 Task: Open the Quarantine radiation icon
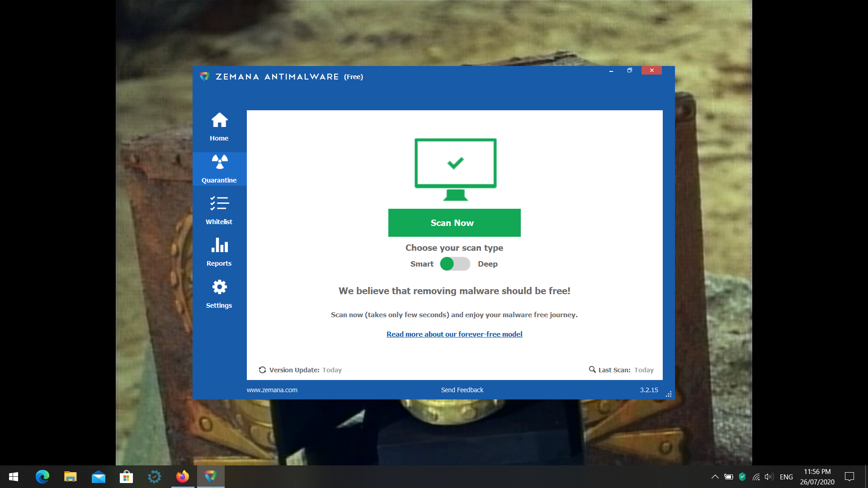(x=219, y=162)
